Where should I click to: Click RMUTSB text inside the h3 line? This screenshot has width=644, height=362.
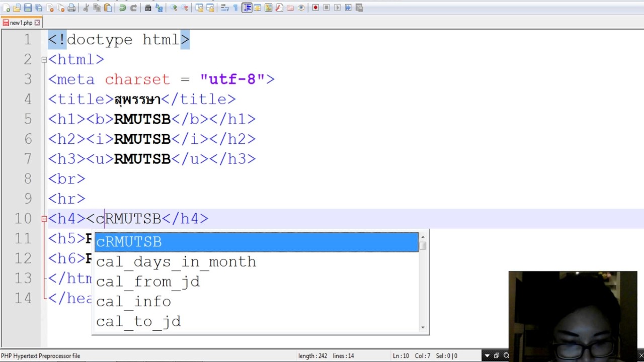142,159
